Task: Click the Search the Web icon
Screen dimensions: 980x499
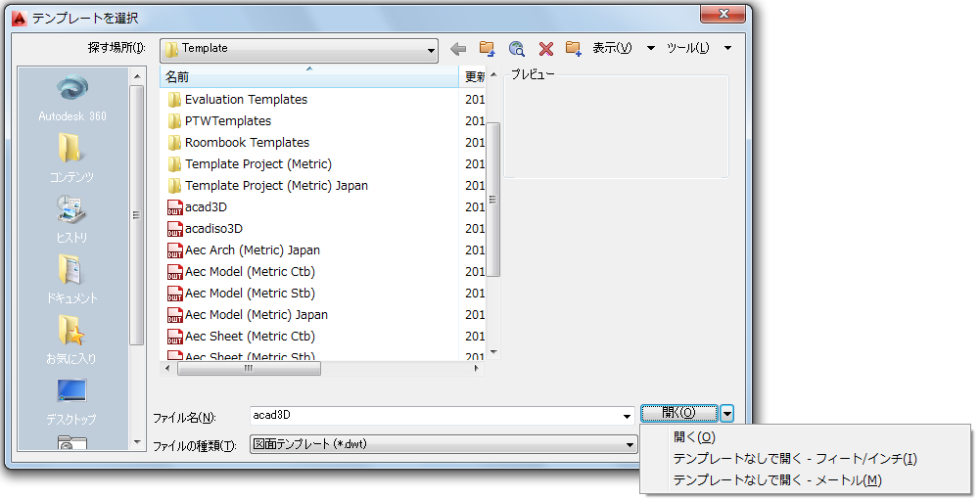Action: (516, 49)
